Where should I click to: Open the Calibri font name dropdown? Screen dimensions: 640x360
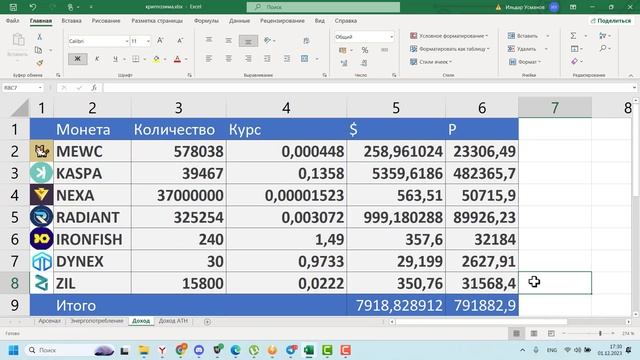tap(127, 41)
